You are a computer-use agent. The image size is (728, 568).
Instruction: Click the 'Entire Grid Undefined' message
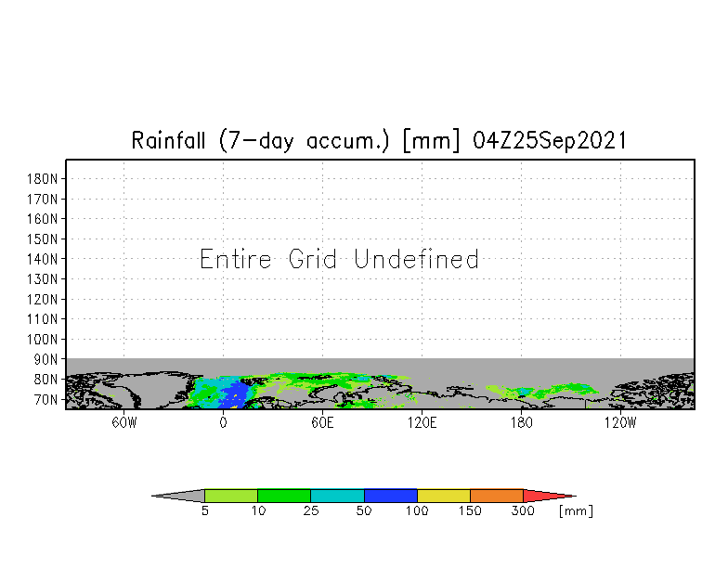[x=339, y=259]
